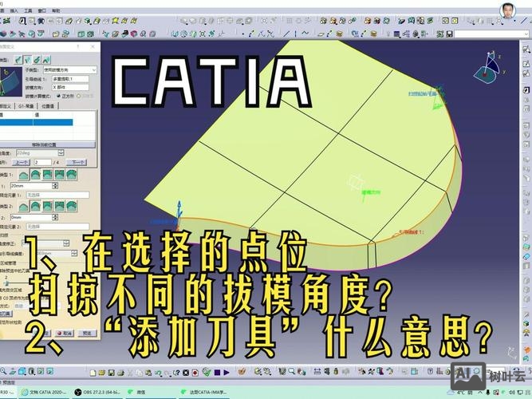Screen dimensions: 532x399
Task: Click the purple stop square in bottom toolbar
Action: pos(217,373)
